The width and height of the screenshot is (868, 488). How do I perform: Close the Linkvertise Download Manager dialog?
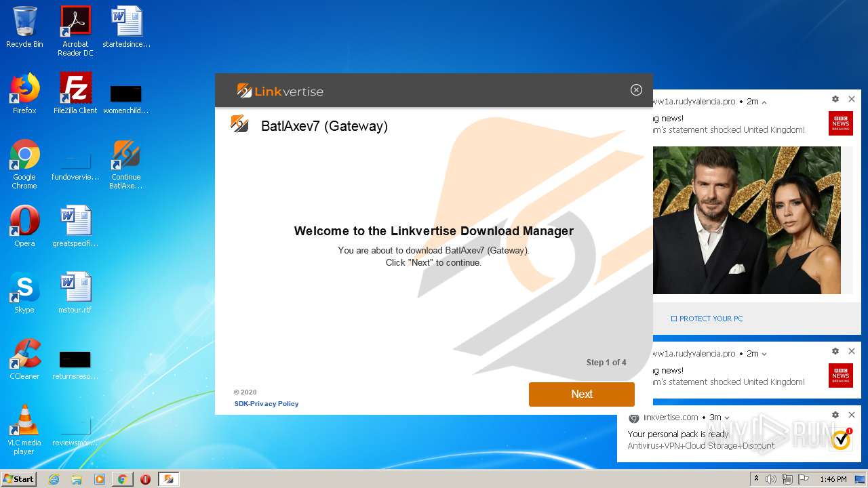click(x=636, y=90)
